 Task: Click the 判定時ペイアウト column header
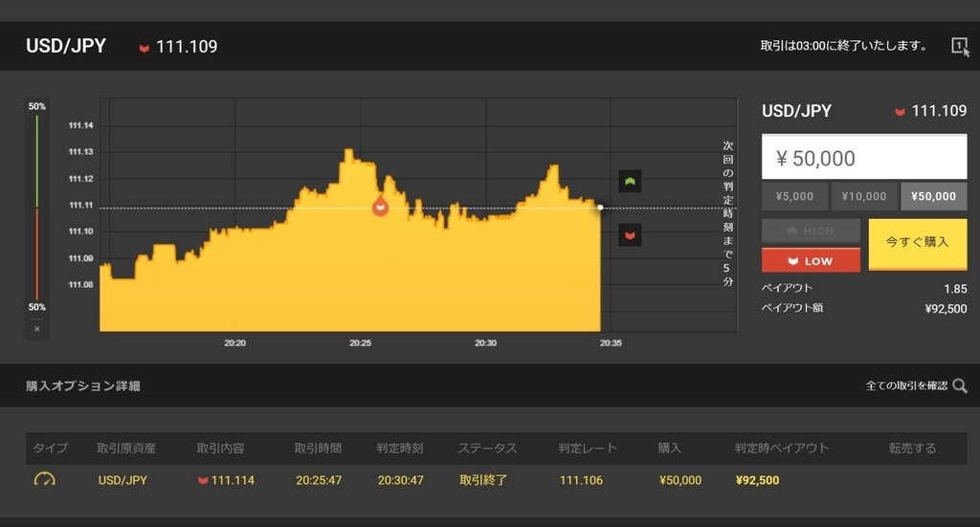pos(782,448)
